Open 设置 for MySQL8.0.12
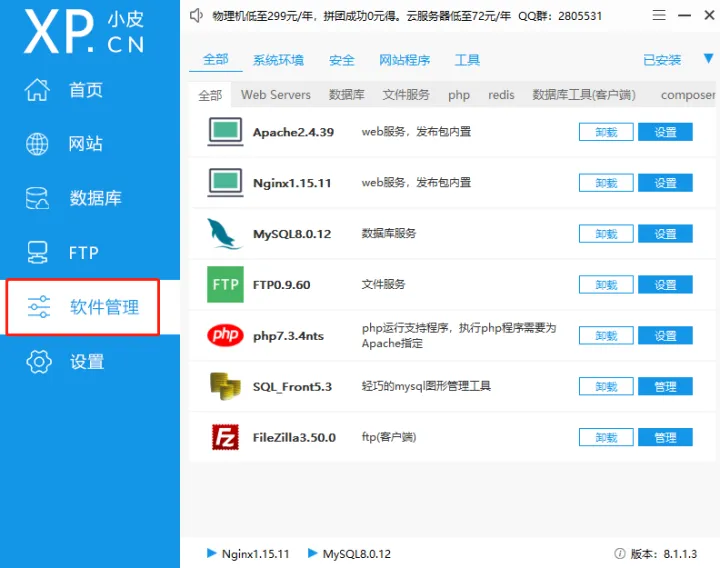 pyautogui.click(x=665, y=234)
